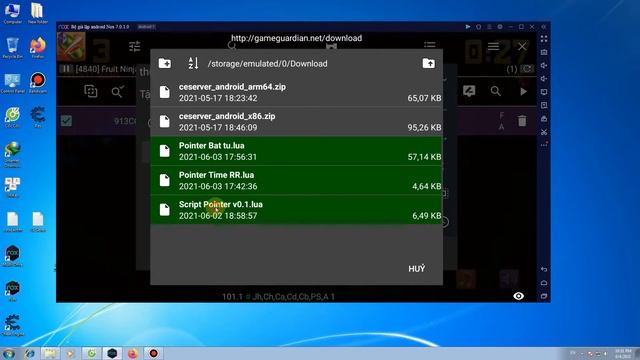Go up one folder level
The image size is (640, 360).
pyautogui.click(x=429, y=63)
